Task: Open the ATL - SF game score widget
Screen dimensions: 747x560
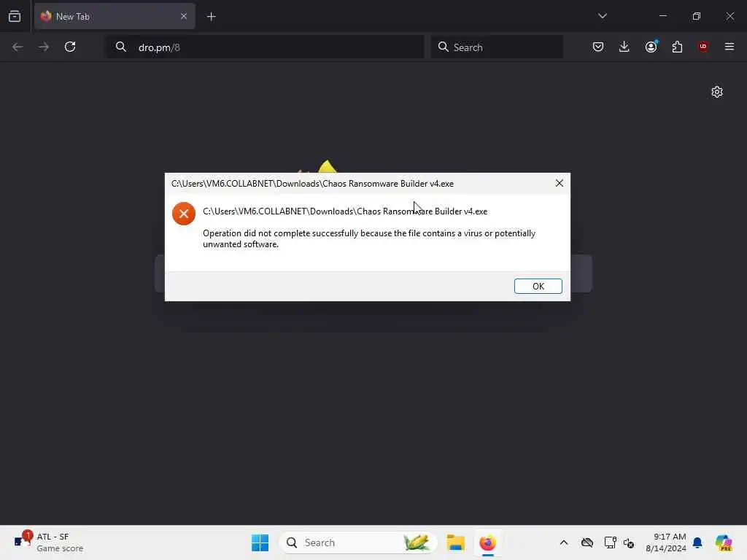Action: pos(49,542)
